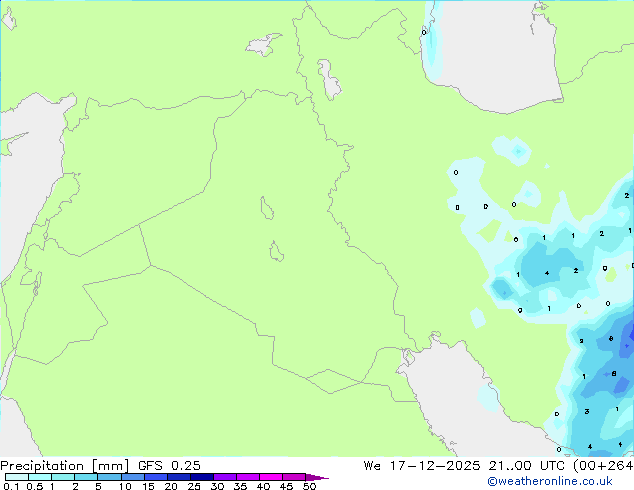Screen dimensions: 634x490
Task: Click the '(00+264' forecast offset text
Action: (x=603, y=466)
